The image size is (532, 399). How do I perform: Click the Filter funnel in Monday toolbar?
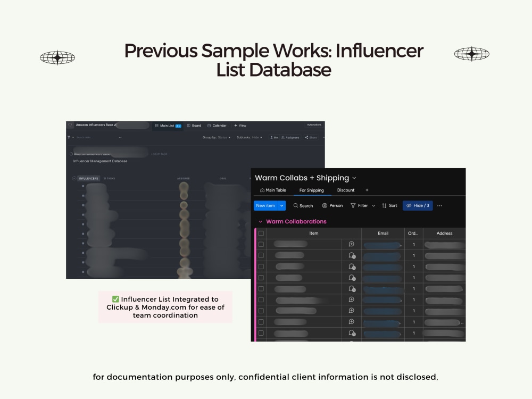point(353,205)
